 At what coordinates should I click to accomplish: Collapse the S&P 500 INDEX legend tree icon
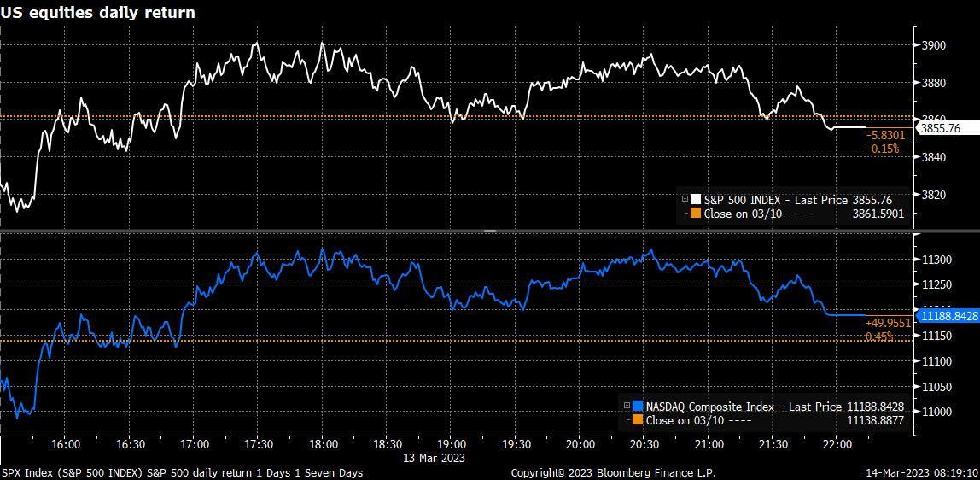[x=685, y=200]
